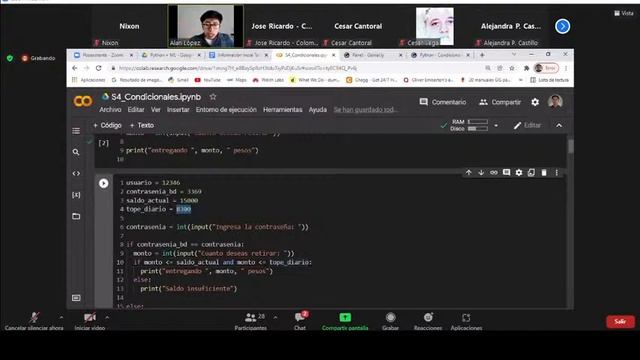This screenshot has height=360, width=640.
Task: Delete the cell with the trash icon
Action: (x=544, y=173)
